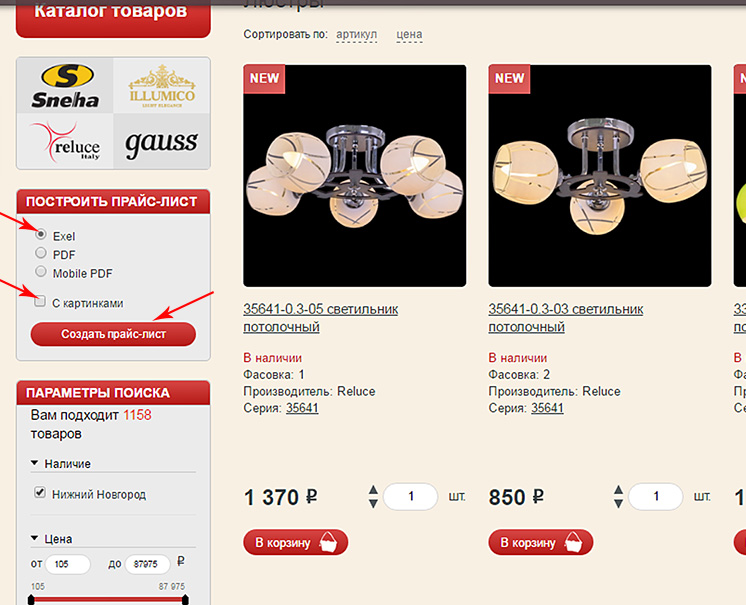
Task: Enable the С картинками checkbox
Action: click(x=40, y=301)
